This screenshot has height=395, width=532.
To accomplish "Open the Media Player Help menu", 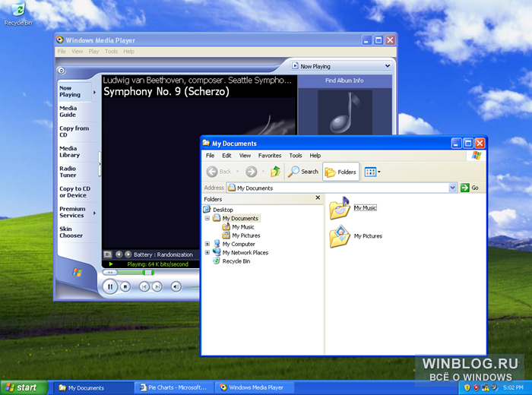I will coord(128,51).
